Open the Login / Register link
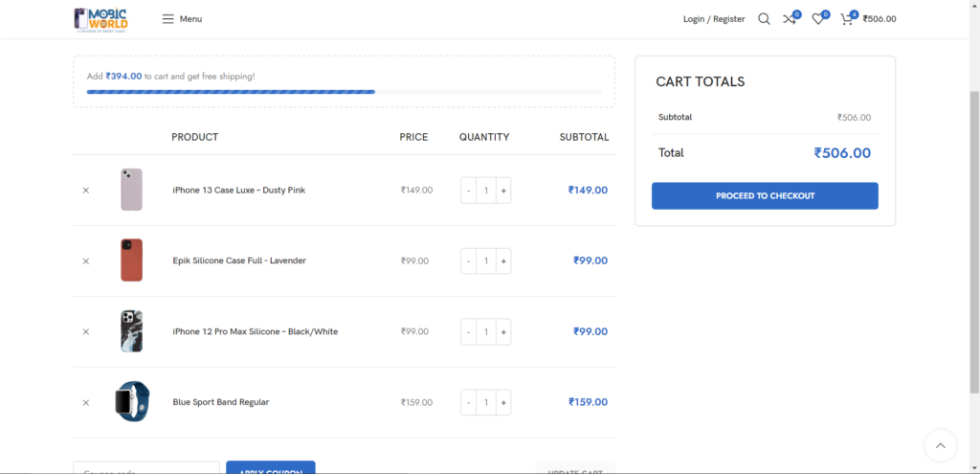The height and width of the screenshot is (474, 980). point(714,19)
